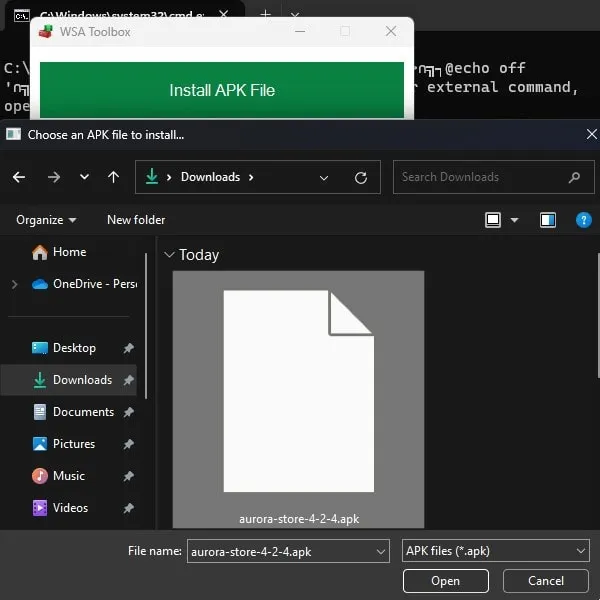Select the cmd.exe terminal tab
The image size is (600, 600).
point(122,15)
